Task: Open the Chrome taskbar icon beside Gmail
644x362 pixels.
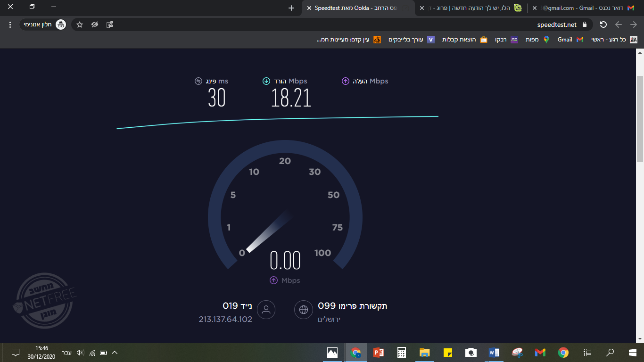Action: coord(563,352)
